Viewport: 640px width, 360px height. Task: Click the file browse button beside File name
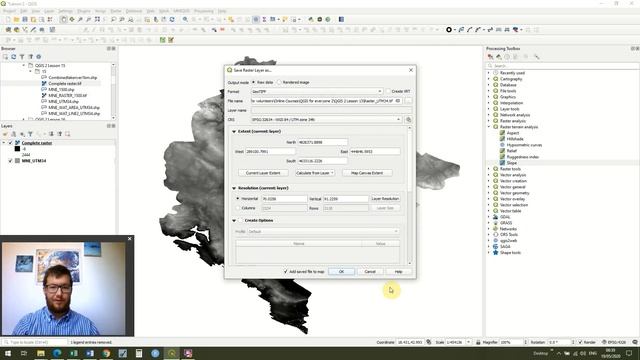pos(408,101)
